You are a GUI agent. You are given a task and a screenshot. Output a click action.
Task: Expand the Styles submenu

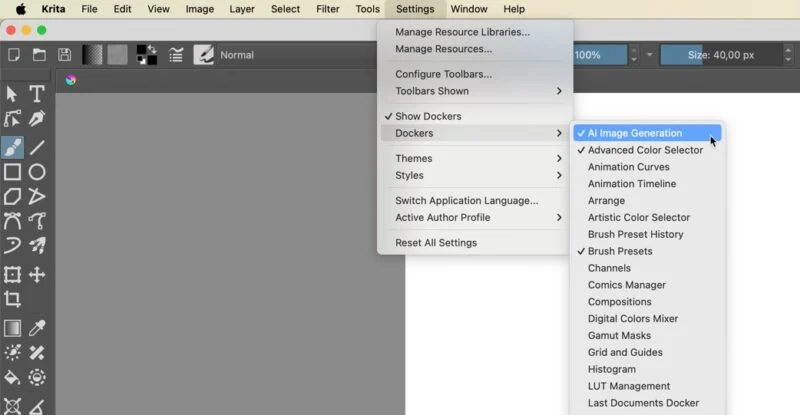pos(476,175)
